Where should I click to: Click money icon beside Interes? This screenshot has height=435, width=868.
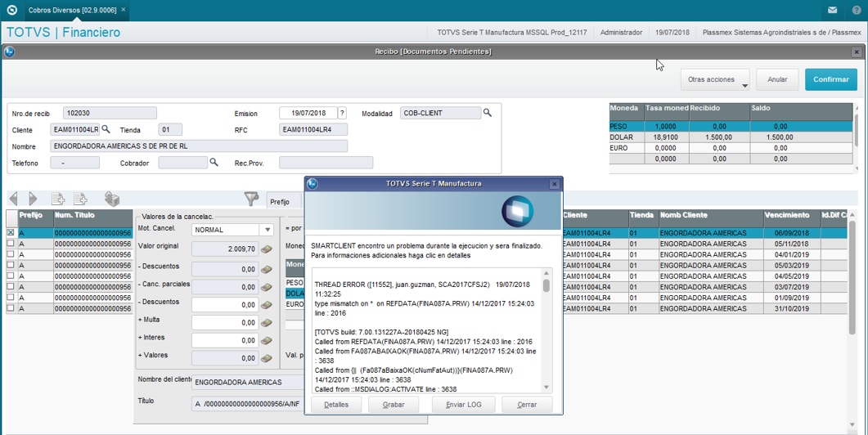(x=266, y=340)
